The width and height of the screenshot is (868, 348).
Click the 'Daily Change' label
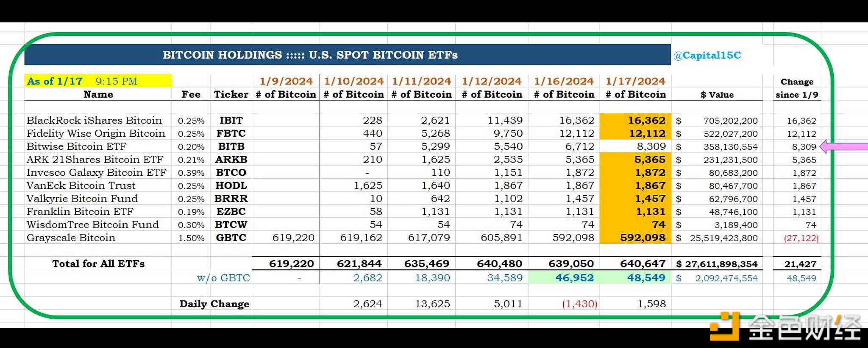click(214, 304)
